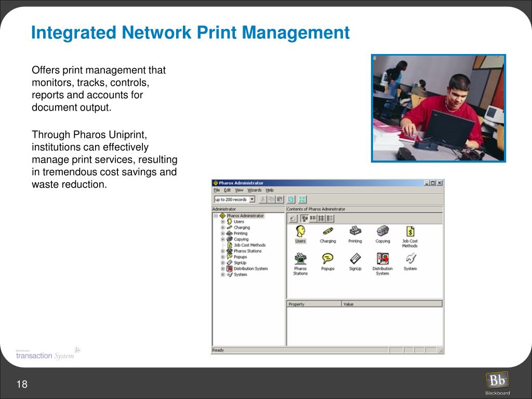Click the Up One Level icon in contents toolbar
The width and height of the screenshot is (532, 399).
[293, 219]
